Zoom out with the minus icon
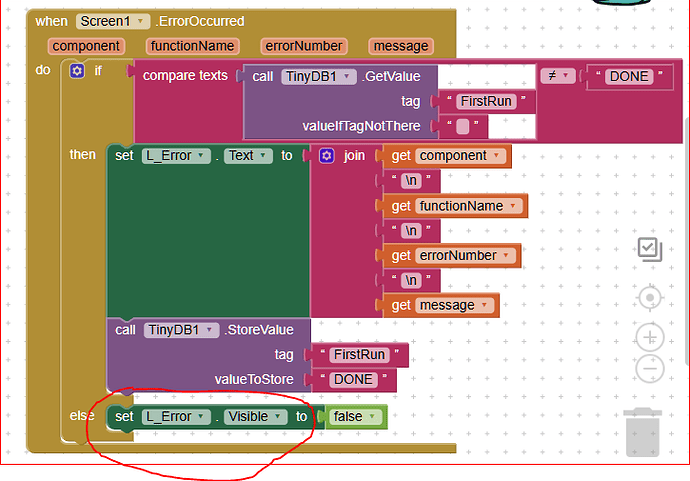This screenshot has width=690, height=481. pos(650,368)
